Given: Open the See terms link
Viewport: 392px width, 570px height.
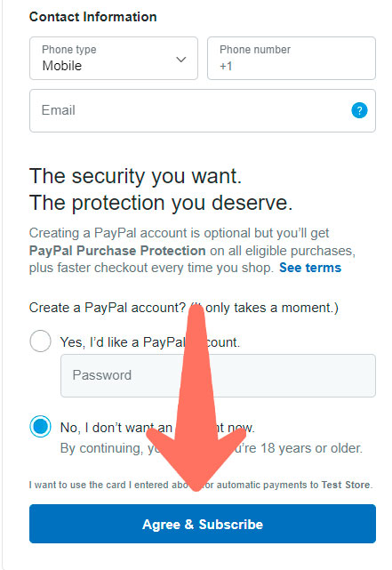Looking at the screenshot, I should click(x=310, y=268).
